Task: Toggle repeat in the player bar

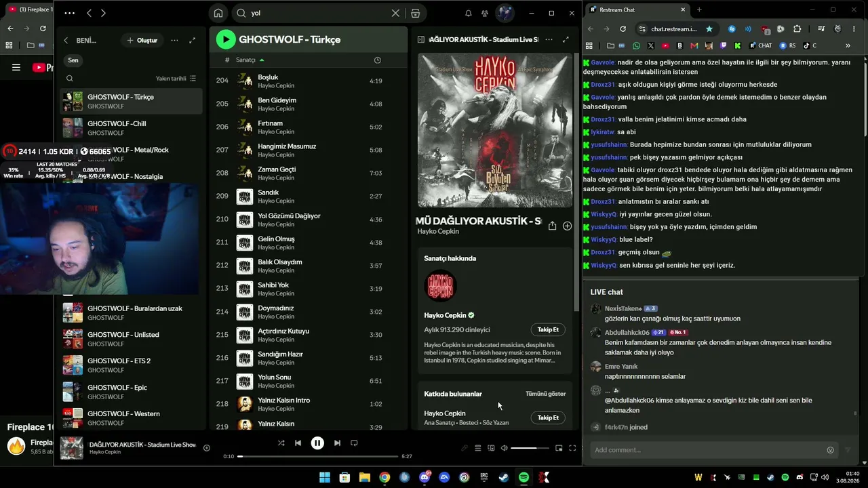Action: tap(354, 443)
